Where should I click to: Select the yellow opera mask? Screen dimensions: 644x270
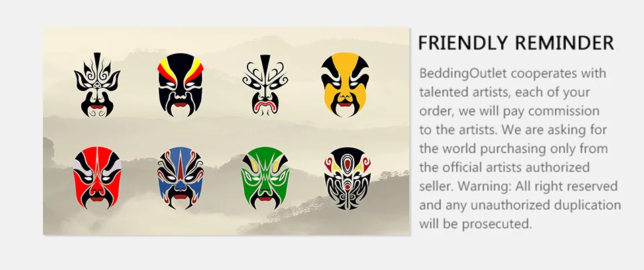click(x=345, y=85)
